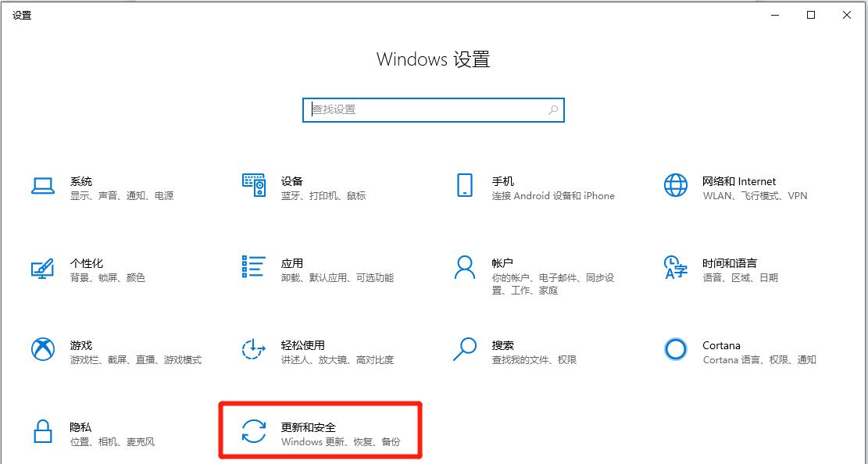Open the 网络和 Internet globe icon
The height and width of the screenshot is (464, 868).
pos(675,185)
